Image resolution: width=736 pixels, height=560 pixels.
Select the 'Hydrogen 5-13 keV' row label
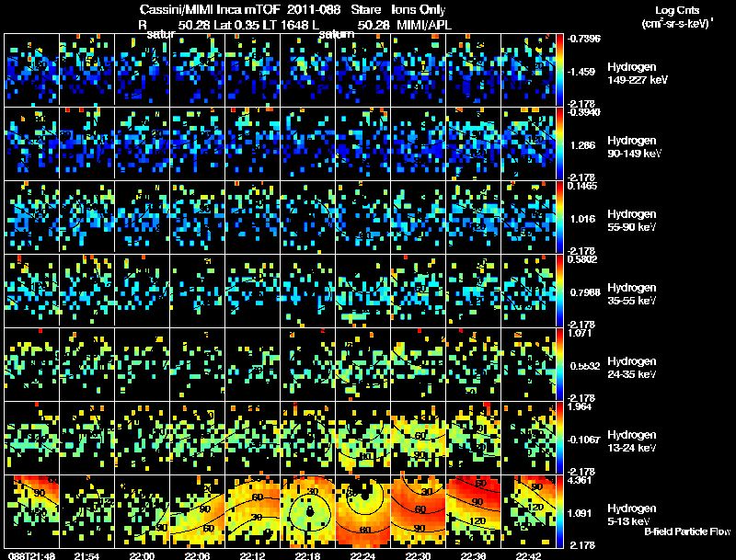pos(632,515)
